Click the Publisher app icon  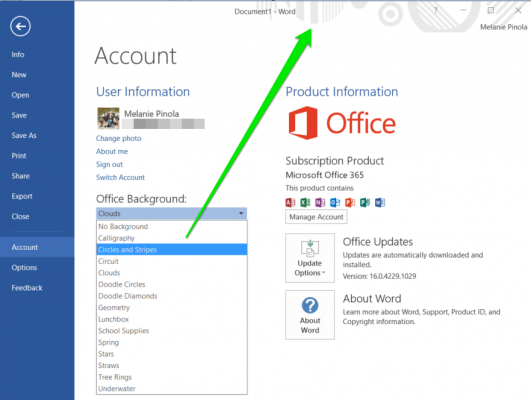tap(365, 203)
